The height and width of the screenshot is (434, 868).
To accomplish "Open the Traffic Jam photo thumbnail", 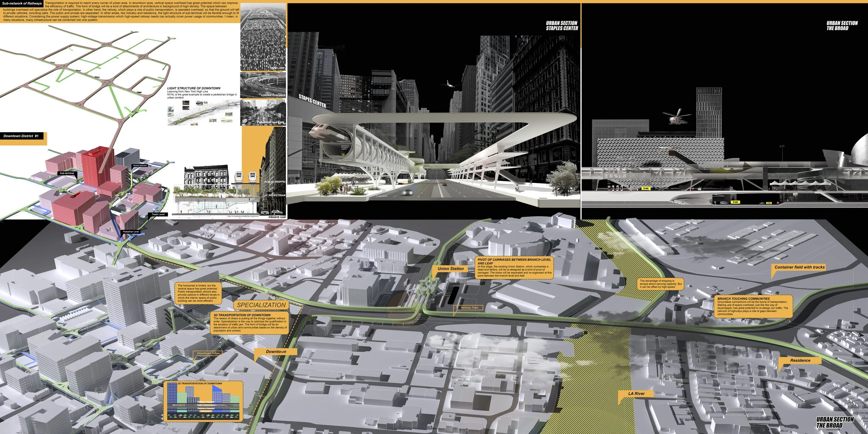I will (263, 37).
